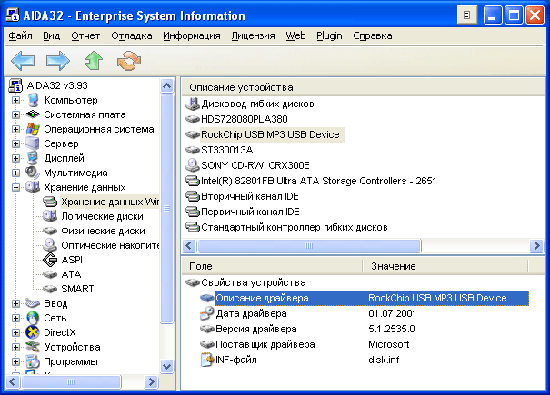The image size is (550, 395).
Task: Click the Значение column header
Action: click(445, 266)
